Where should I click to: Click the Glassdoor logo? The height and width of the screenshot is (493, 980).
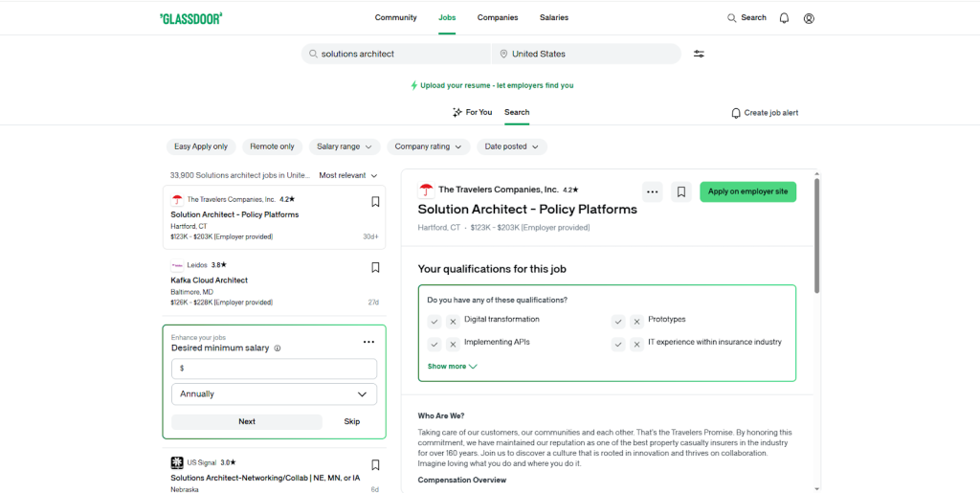191,18
